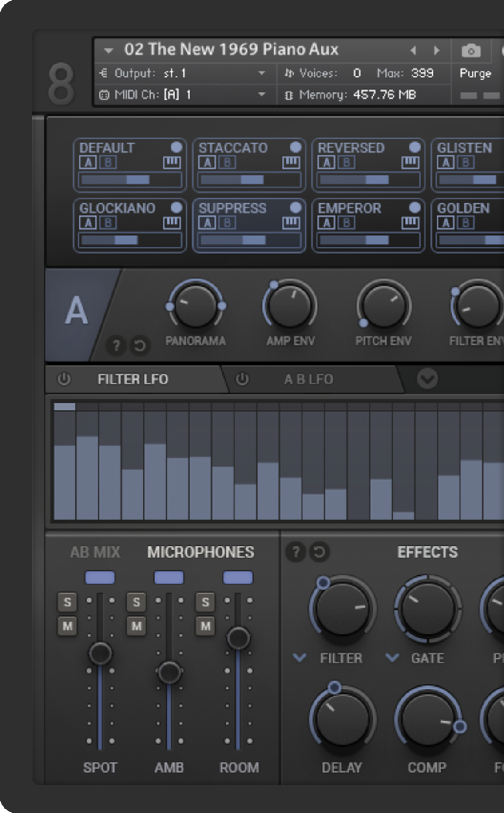The width and height of the screenshot is (504, 813).
Task: Open the instrument name dropdown arrow
Action: pyautogui.click(x=109, y=51)
